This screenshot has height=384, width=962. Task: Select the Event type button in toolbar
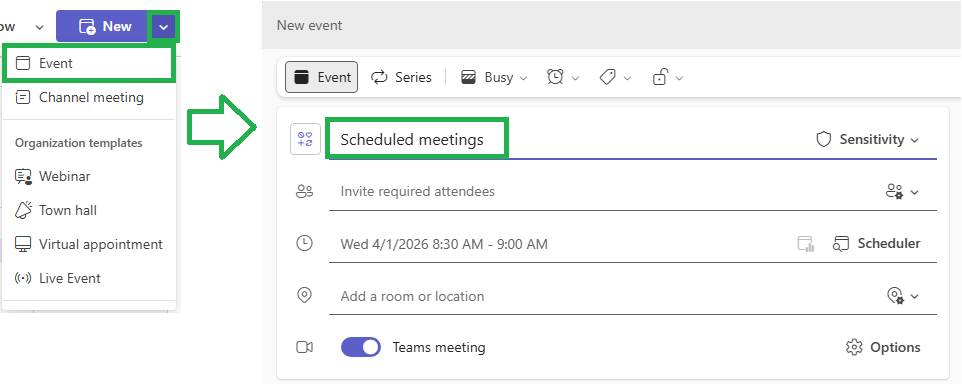pos(321,77)
